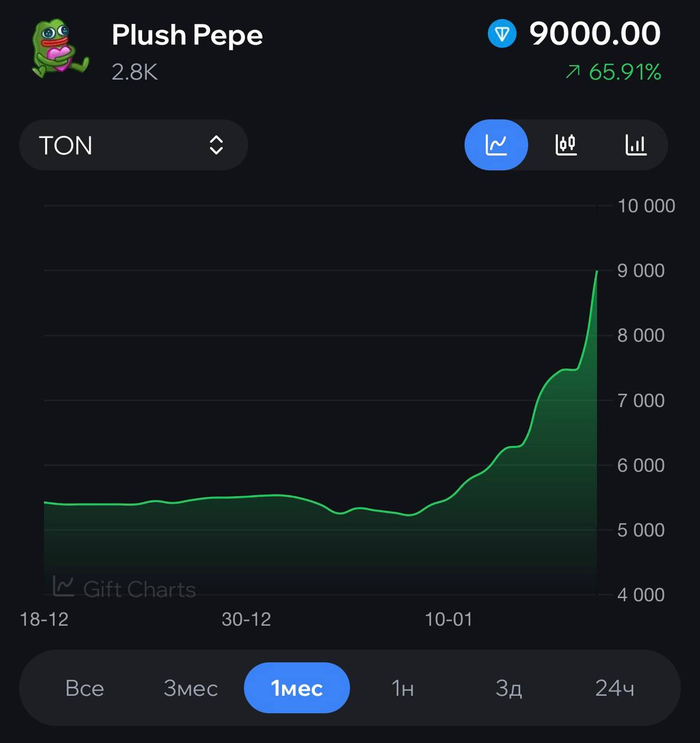Viewport: 700px width, 743px height.
Task: Click the 9000.00 price value
Action: point(595,34)
